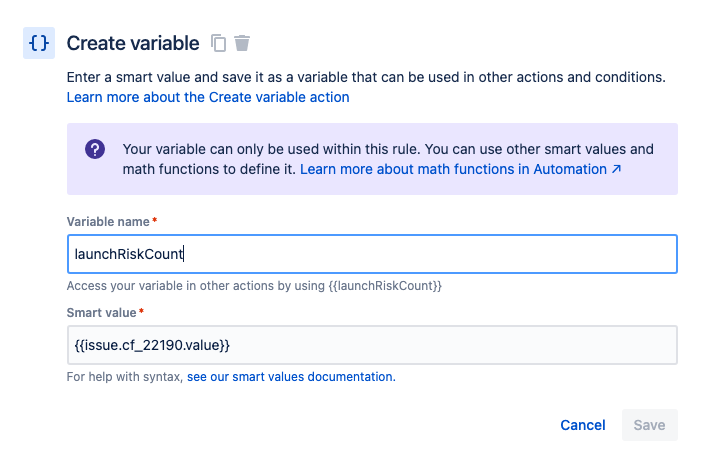Click the Smart value label
The height and width of the screenshot is (459, 713).
[x=101, y=313]
